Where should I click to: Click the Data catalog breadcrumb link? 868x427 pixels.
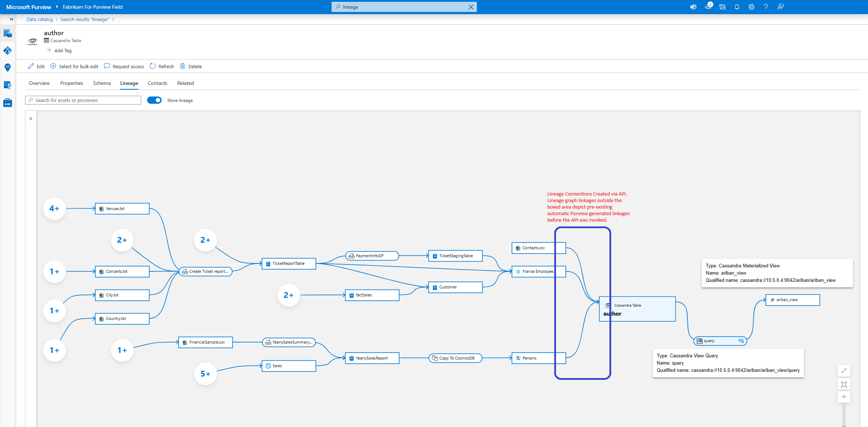click(40, 19)
